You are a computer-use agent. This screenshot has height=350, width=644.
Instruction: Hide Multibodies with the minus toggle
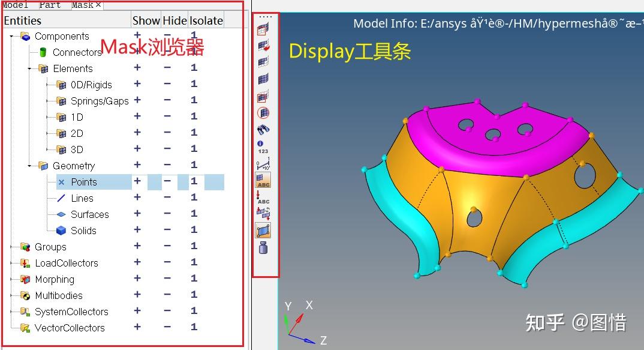pos(167,295)
